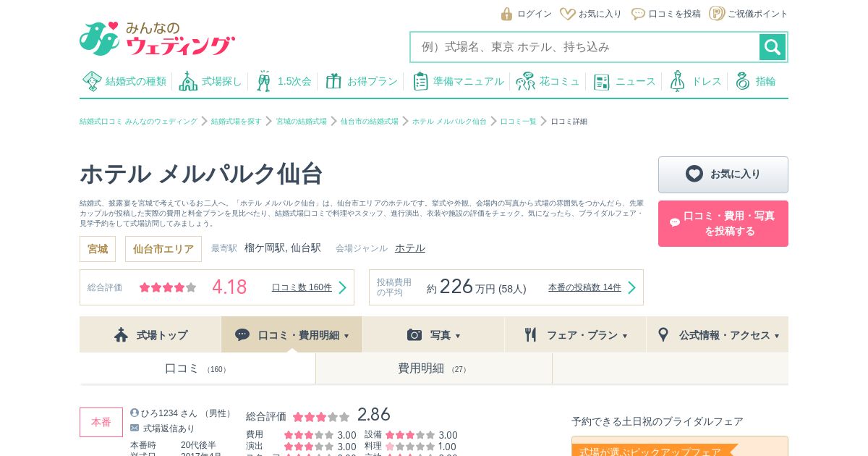Click the 口コミ・費用明細 speech bubble icon
The width and height of the screenshot is (868, 456).
(242, 334)
